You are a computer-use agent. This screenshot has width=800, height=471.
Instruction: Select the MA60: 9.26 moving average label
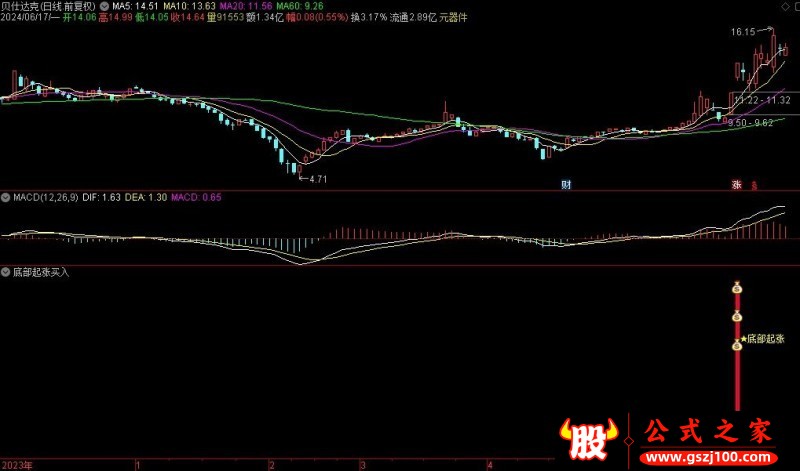300,7
